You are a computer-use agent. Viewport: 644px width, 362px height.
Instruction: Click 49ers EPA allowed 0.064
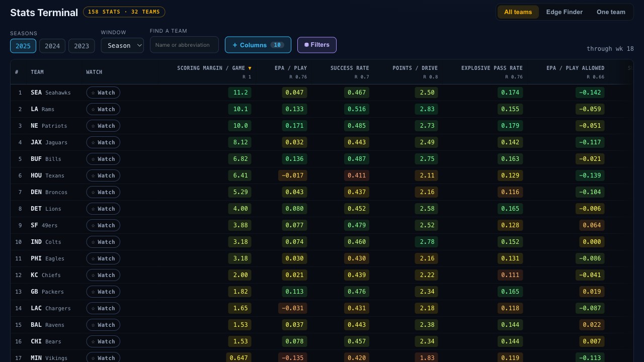pyautogui.click(x=592, y=225)
